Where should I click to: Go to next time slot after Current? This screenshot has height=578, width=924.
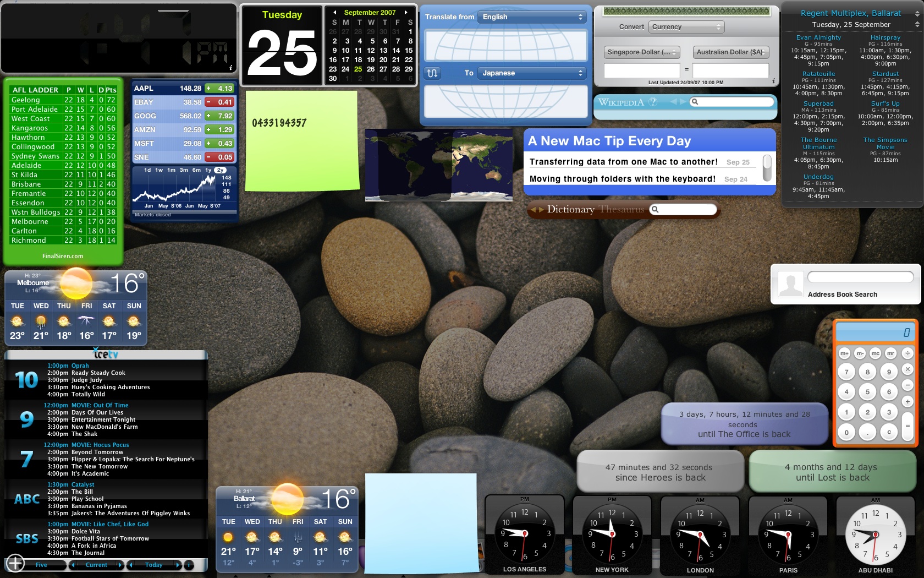(x=120, y=565)
